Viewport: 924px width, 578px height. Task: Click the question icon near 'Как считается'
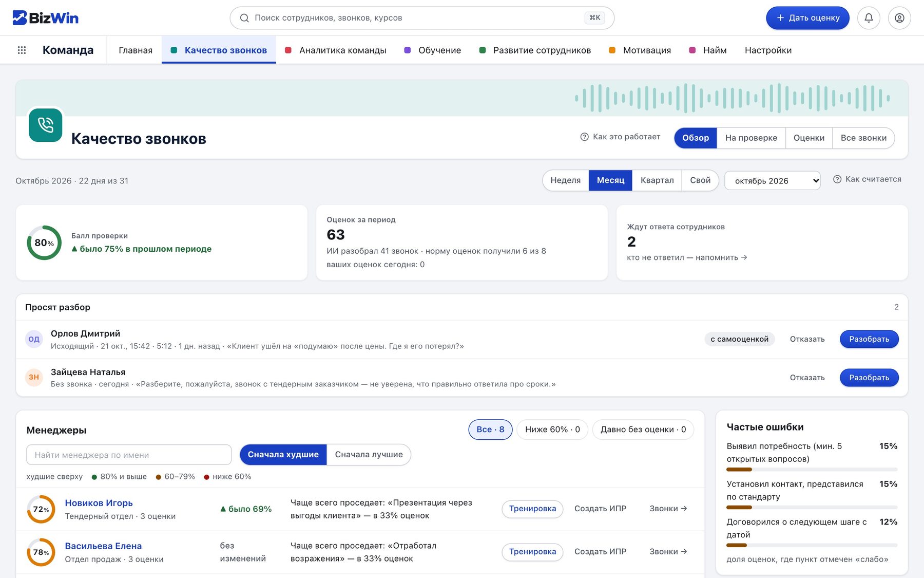(837, 179)
